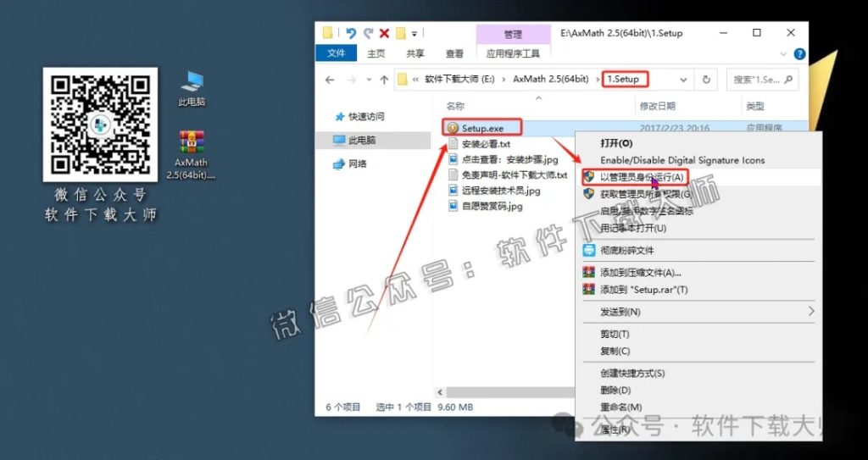The height and width of the screenshot is (460, 868).
Task: Switch to the 共享 ribbon tab
Action: [415, 53]
